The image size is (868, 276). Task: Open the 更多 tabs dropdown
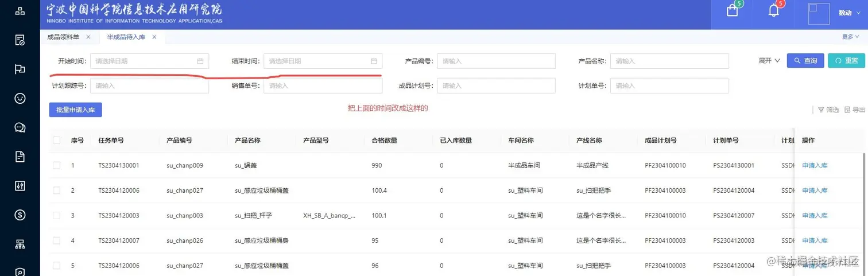[850, 37]
